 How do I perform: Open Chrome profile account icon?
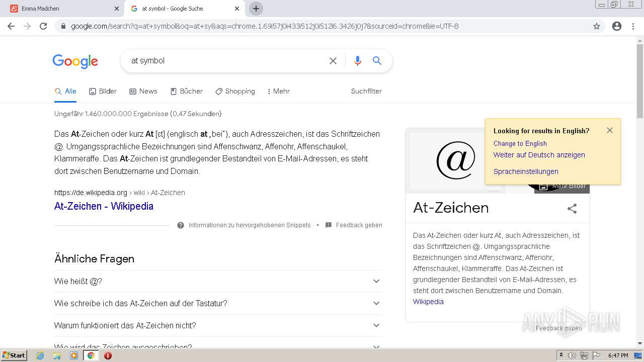click(x=617, y=26)
